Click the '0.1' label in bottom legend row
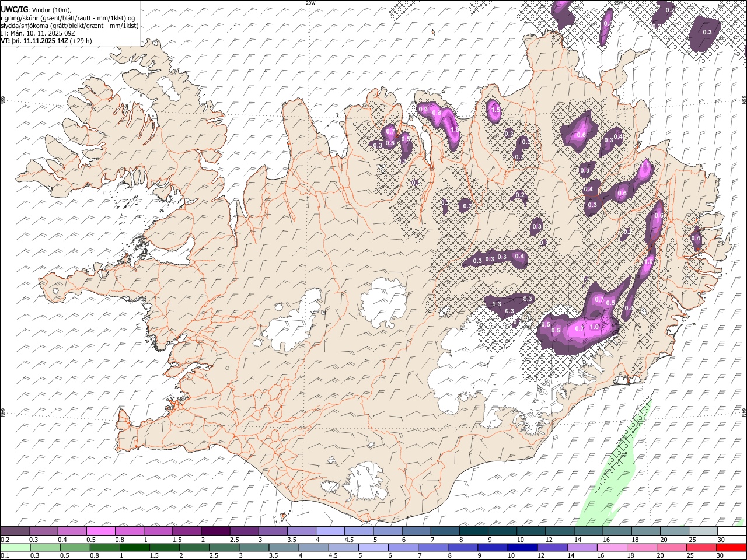Image resolution: width=747 pixels, height=560 pixels. tap(5, 555)
